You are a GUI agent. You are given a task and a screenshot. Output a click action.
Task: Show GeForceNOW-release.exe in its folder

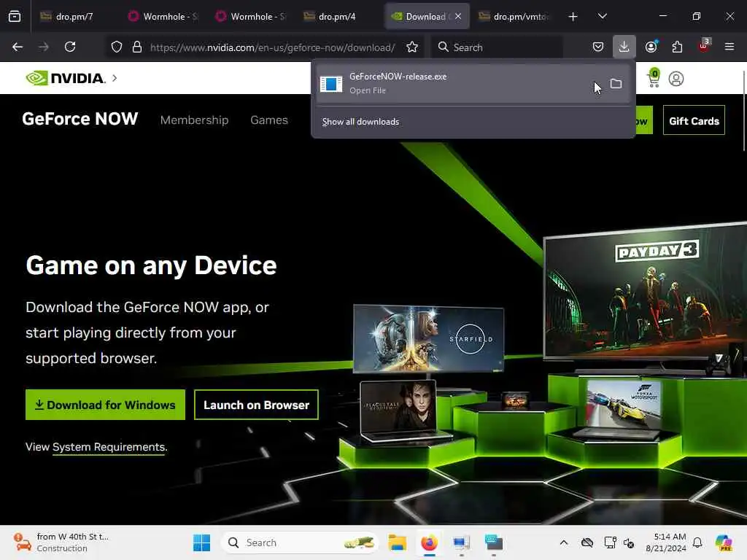click(616, 84)
